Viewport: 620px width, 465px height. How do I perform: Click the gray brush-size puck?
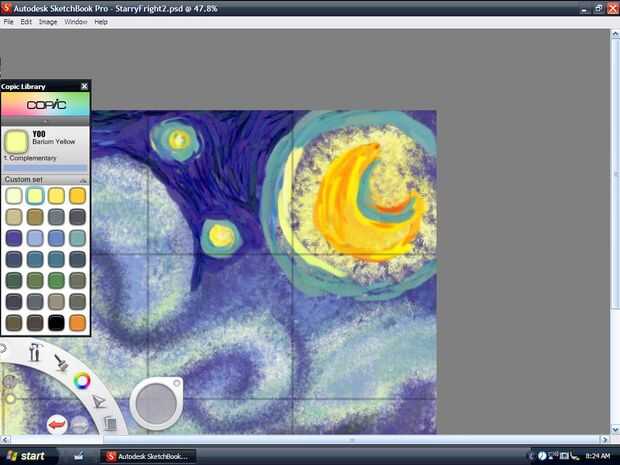(x=156, y=404)
